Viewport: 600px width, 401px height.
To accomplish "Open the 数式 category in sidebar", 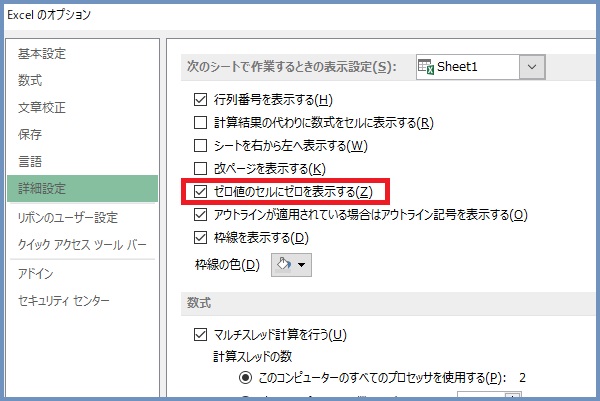I will [30, 80].
